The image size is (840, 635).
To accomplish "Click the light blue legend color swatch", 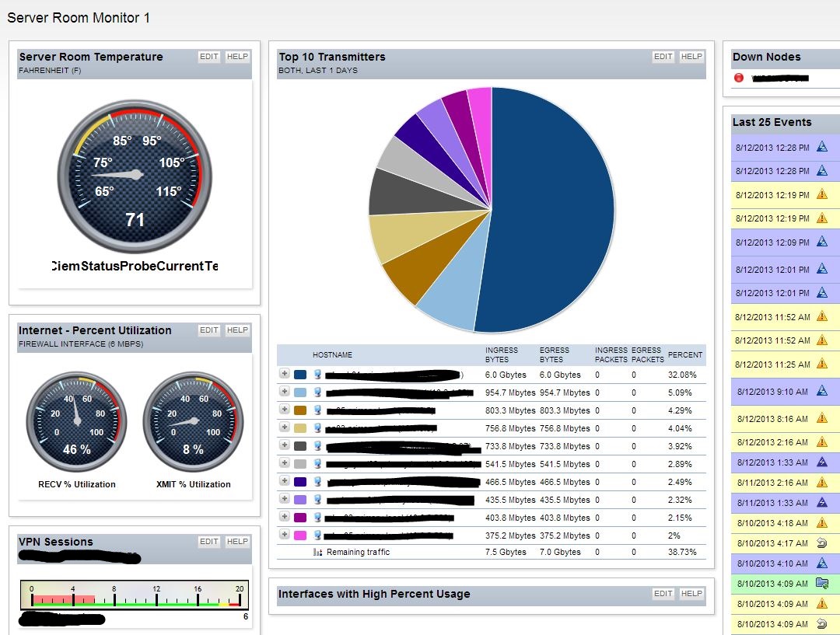I will pos(300,393).
